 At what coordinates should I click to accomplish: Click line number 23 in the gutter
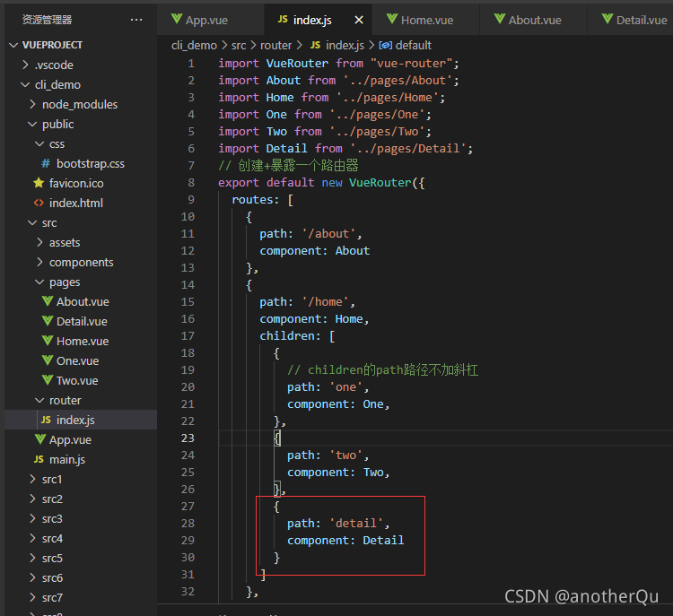point(188,438)
